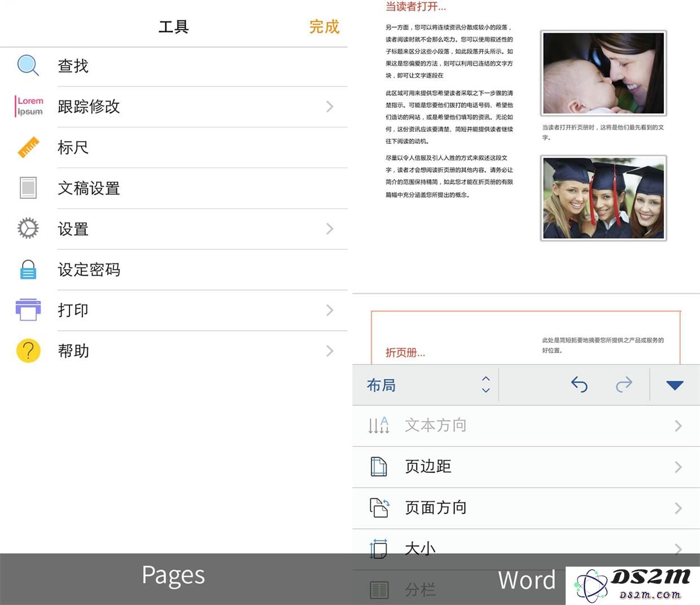
Task: Click the 分栏 columns icon
Action: [x=379, y=590]
